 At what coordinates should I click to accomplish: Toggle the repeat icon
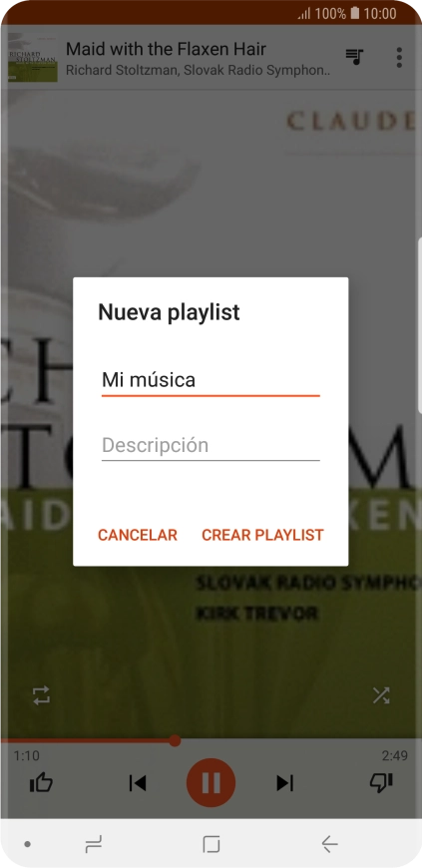pos(42,695)
